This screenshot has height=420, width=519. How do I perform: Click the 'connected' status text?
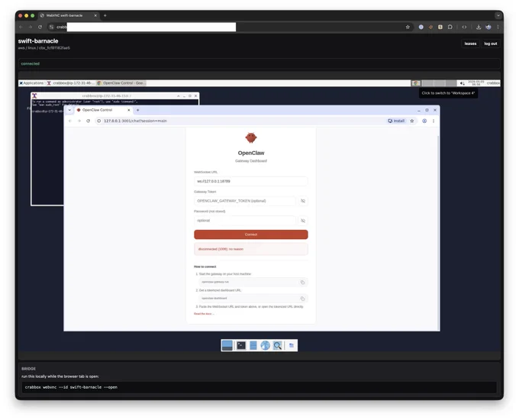(30, 63)
